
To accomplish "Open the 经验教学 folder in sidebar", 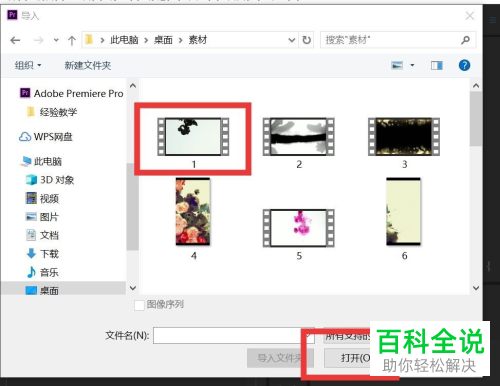I will pyautogui.click(x=52, y=112).
